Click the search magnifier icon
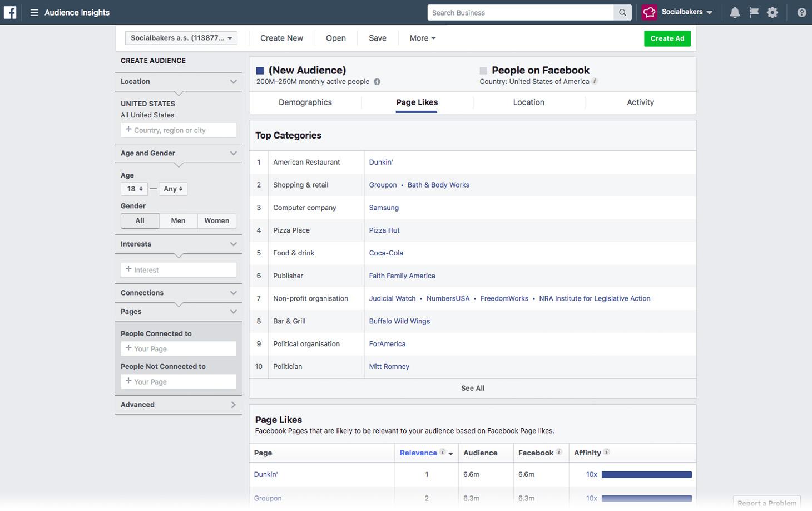This screenshot has width=812, height=511. (622, 12)
